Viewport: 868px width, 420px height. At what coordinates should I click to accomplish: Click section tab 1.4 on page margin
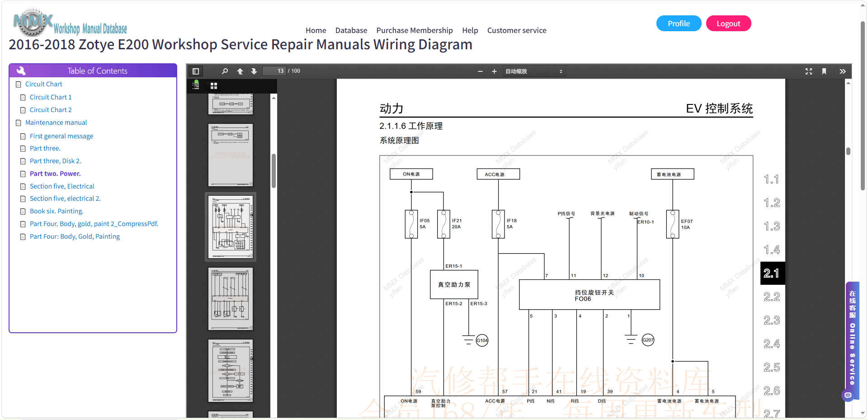tap(772, 250)
